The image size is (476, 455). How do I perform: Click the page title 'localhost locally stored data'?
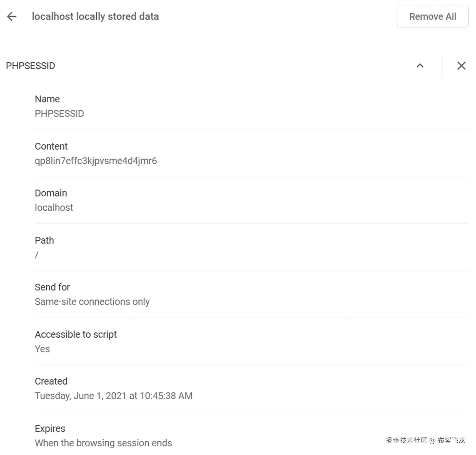click(x=95, y=16)
